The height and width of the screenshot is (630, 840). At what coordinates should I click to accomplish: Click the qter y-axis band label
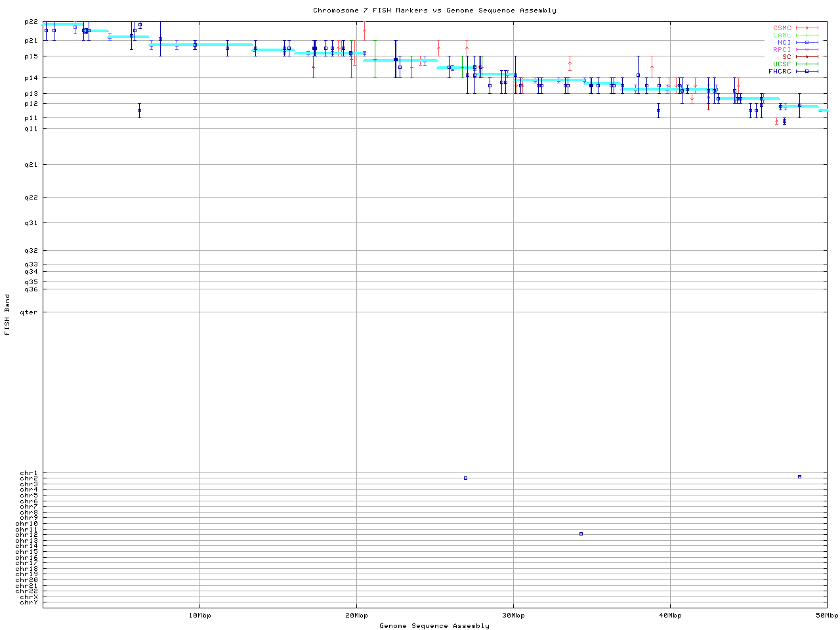click(x=29, y=312)
